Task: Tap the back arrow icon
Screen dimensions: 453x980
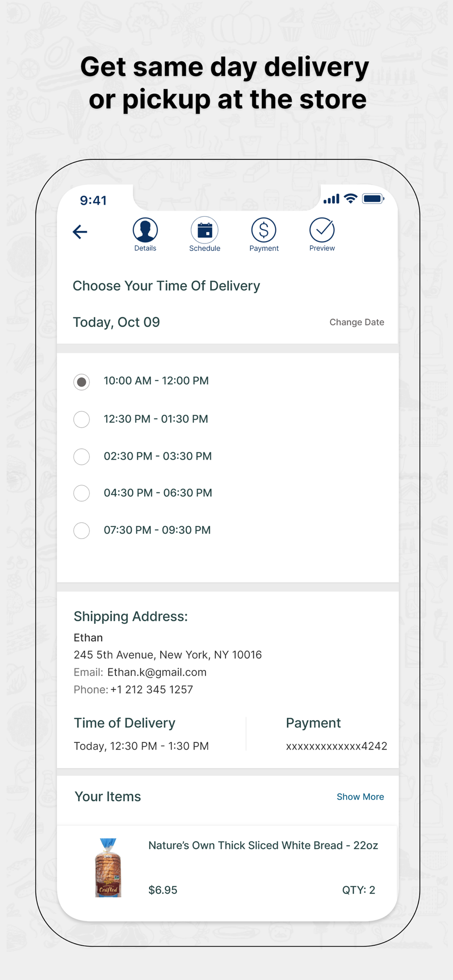Action: pyautogui.click(x=80, y=232)
